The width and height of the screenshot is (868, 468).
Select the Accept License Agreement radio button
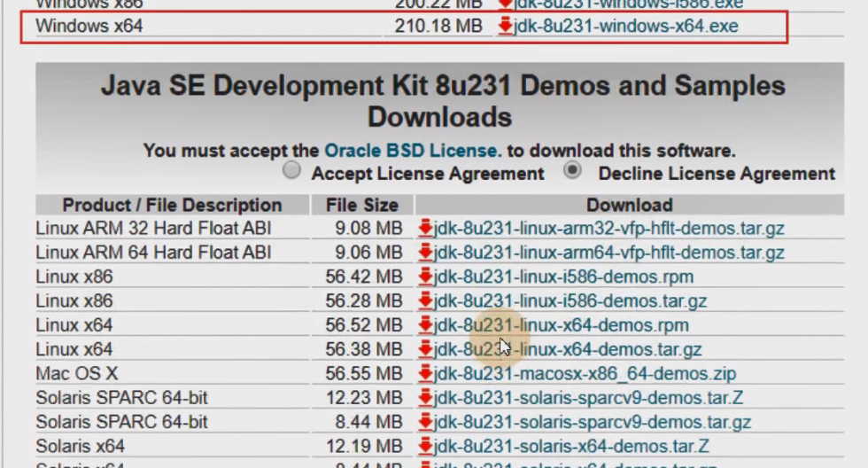tap(291, 170)
